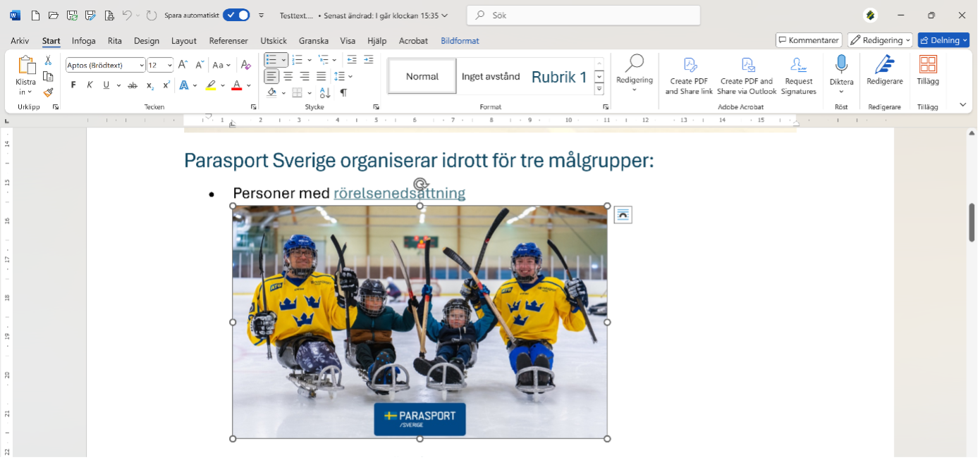The image size is (980, 460).
Task: Expand the styles gallery with the More arrow
Action: click(599, 89)
